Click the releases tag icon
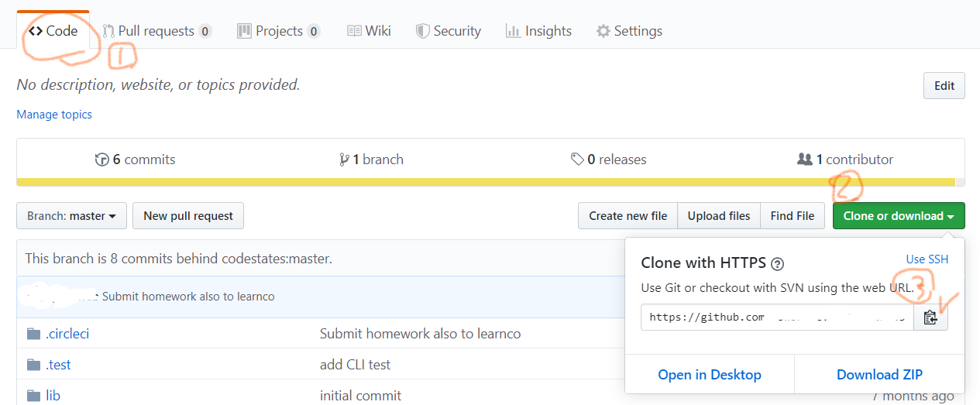Image resolution: width=980 pixels, height=405 pixels. (x=577, y=160)
